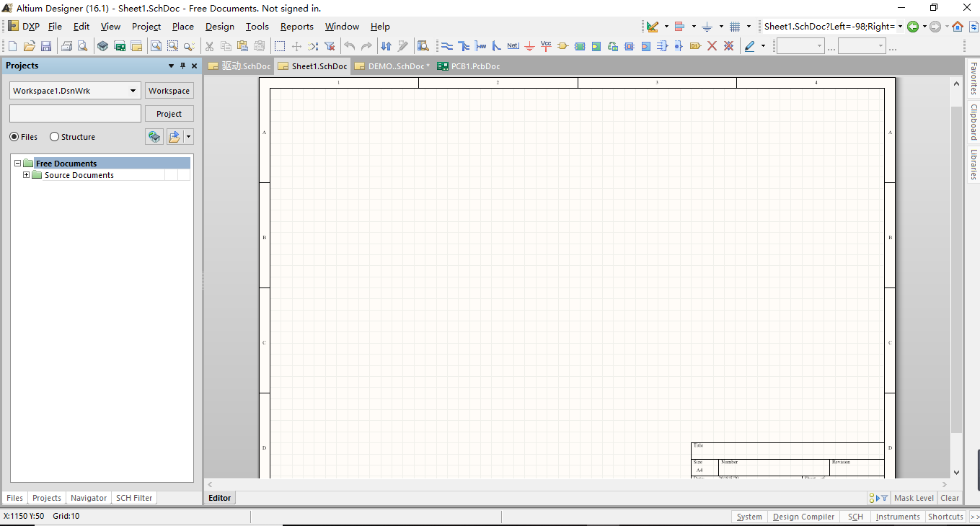Pin the Projects panel with pushpin toggle
Screen dimensions: 980x526
182,66
